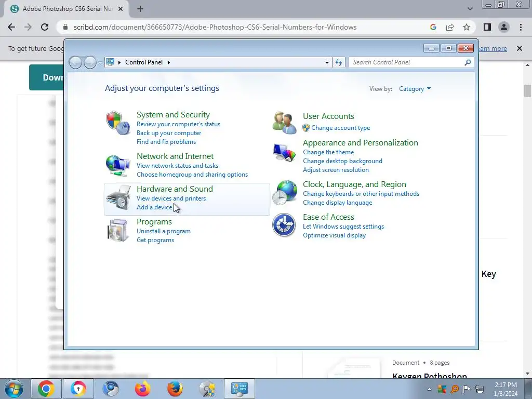Screen dimensions: 532x399
Task: Click Get programs link
Action: coord(155,240)
